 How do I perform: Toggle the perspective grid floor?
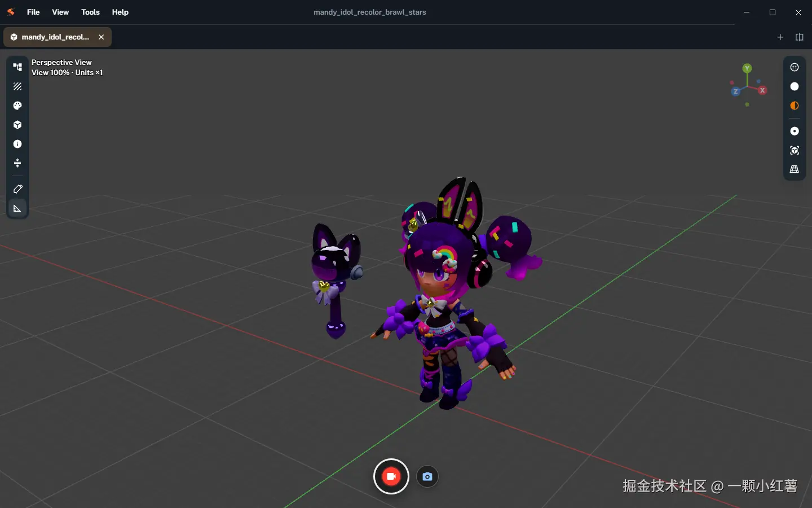tap(795, 169)
